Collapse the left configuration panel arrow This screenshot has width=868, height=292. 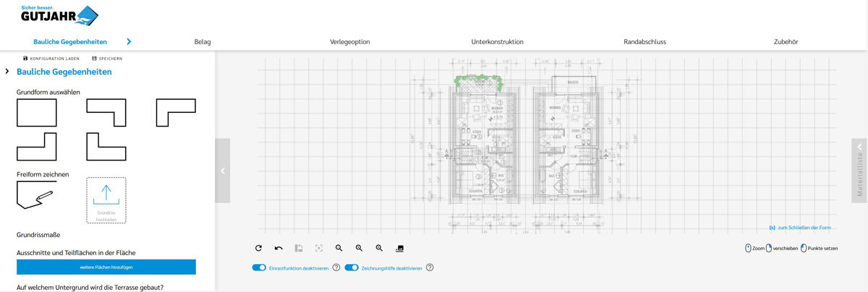pyautogui.click(x=223, y=171)
